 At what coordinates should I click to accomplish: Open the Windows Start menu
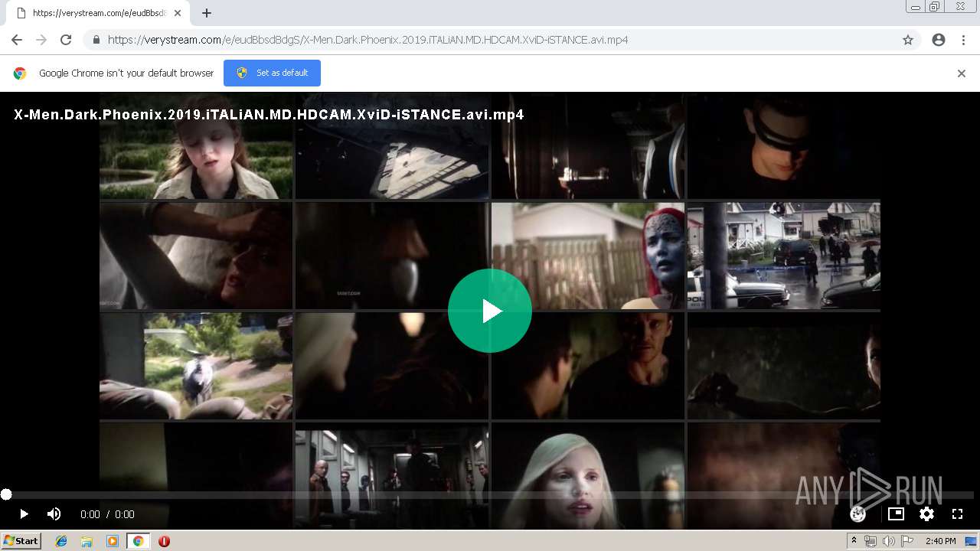click(x=21, y=541)
